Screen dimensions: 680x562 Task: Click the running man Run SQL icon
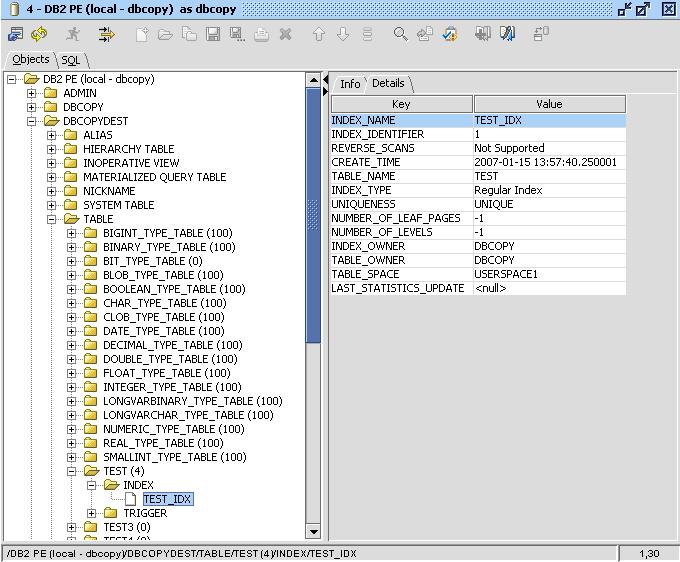pyautogui.click(x=73, y=34)
